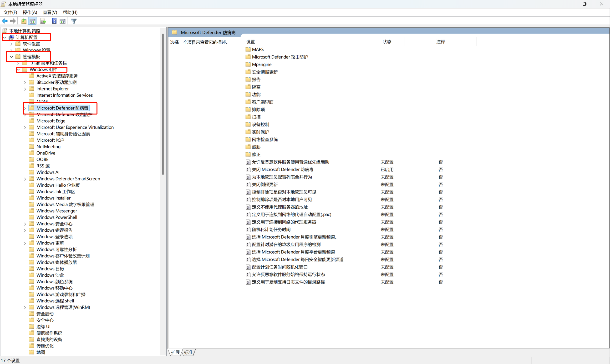Viewport: 610px width, 364px height.
Task: Select Windows PowerShell in the tree
Action: coord(57,217)
